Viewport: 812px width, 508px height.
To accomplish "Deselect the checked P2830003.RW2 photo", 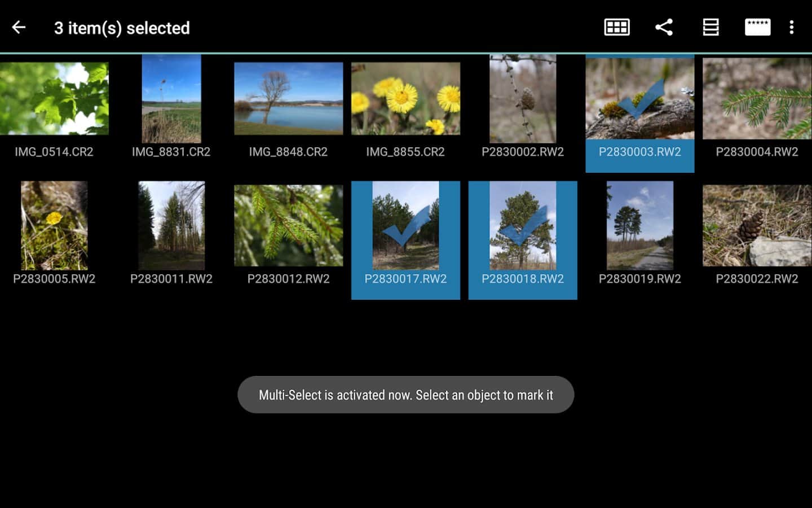I will 639,102.
